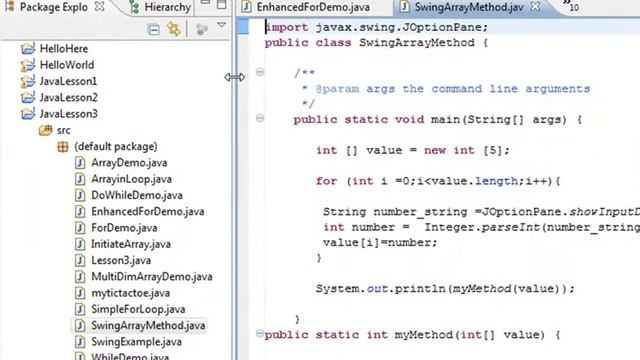This screenshot has width=640, height=360.
Task: Click src package folder icon
Action: [x=45, y=130]
